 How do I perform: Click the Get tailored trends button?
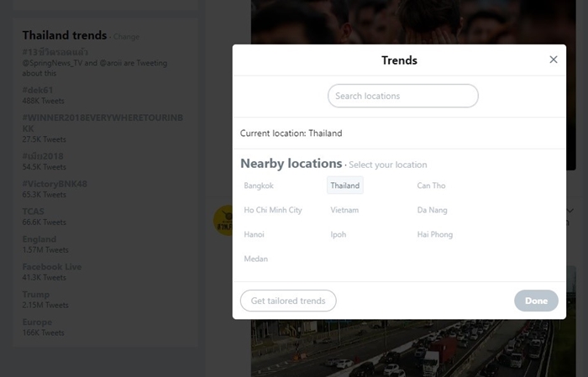(x=288, y=301)
